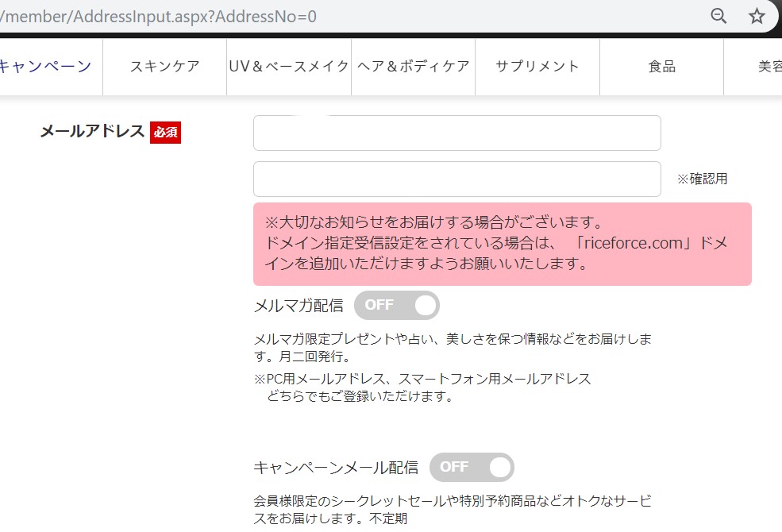
Task: Focus the confirmation email input field
Action: point(456,179)
